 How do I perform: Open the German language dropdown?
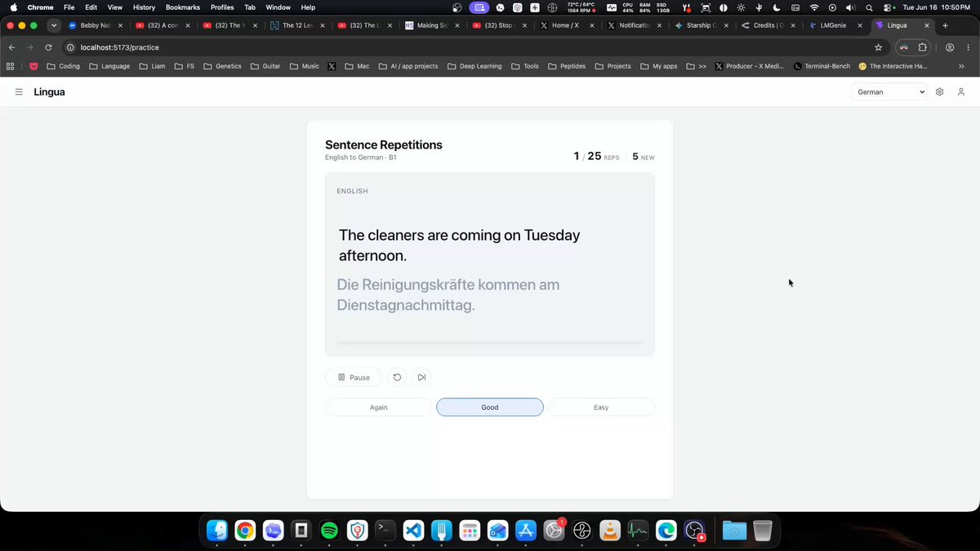[889, 92]
